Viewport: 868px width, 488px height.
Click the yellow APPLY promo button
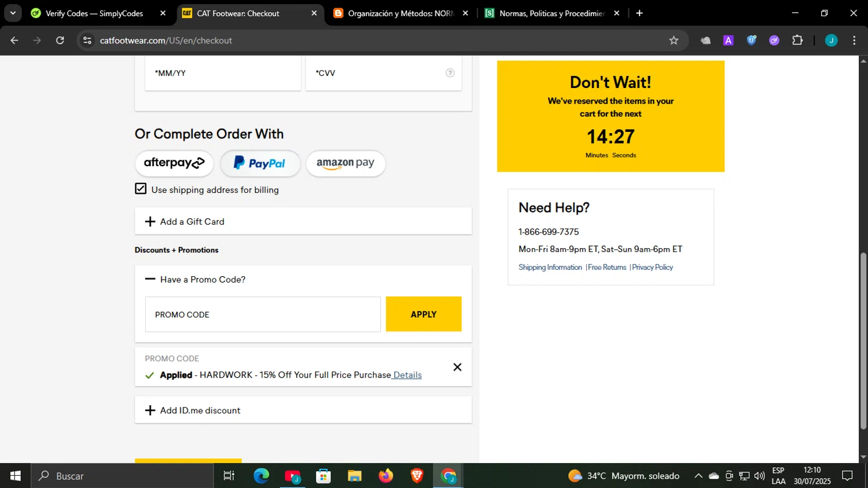click(x=424, y=314)
